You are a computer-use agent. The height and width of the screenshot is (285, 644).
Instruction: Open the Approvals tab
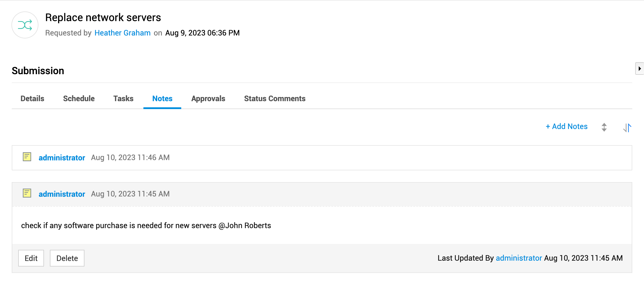click(x=208, y=99)
